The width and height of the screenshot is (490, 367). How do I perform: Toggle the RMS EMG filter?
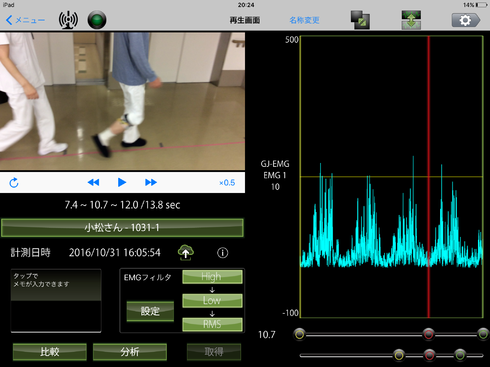[212, 324]
